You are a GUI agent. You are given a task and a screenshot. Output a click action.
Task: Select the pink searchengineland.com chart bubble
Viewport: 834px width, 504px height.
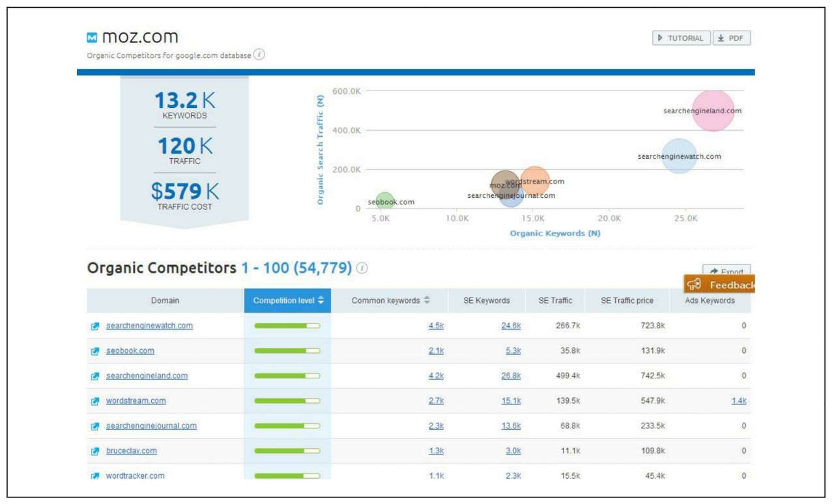(x=713, y=111)
